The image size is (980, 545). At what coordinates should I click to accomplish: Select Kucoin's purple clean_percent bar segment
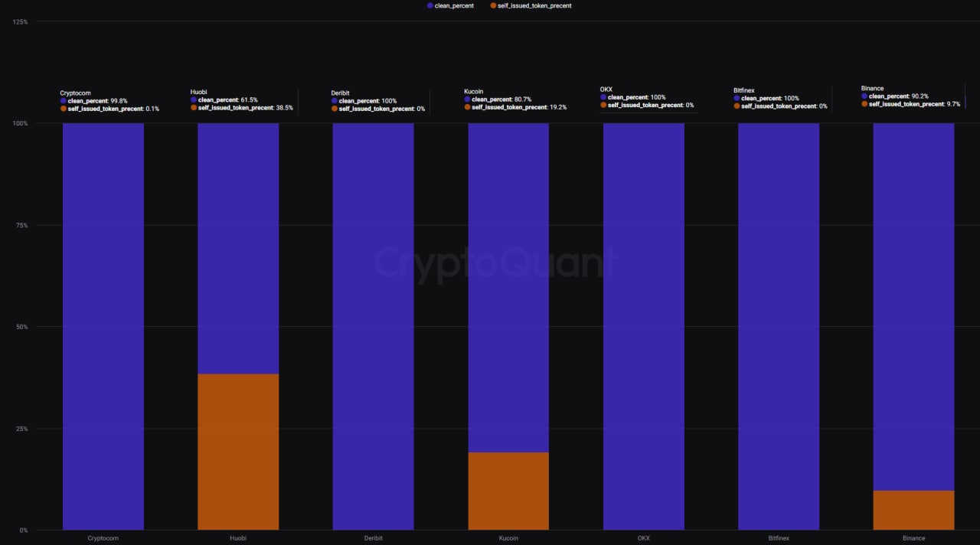click(508, 288)
